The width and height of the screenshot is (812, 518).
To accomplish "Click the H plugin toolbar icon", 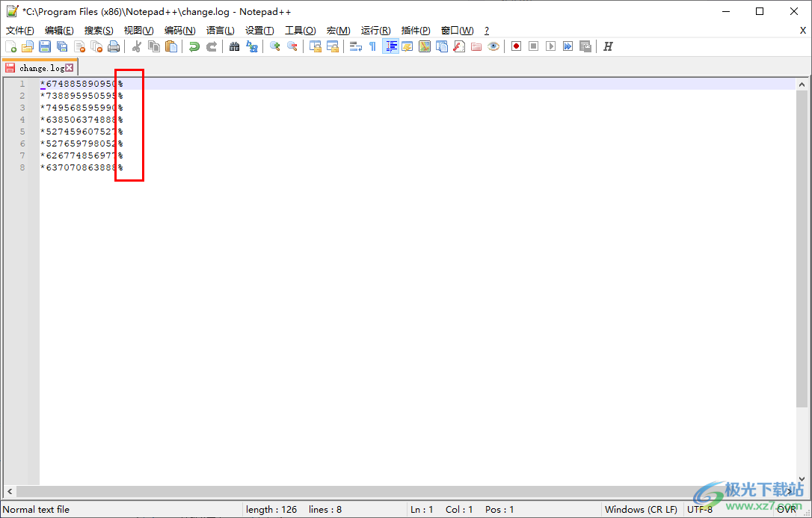I will (x=608, y=46).
